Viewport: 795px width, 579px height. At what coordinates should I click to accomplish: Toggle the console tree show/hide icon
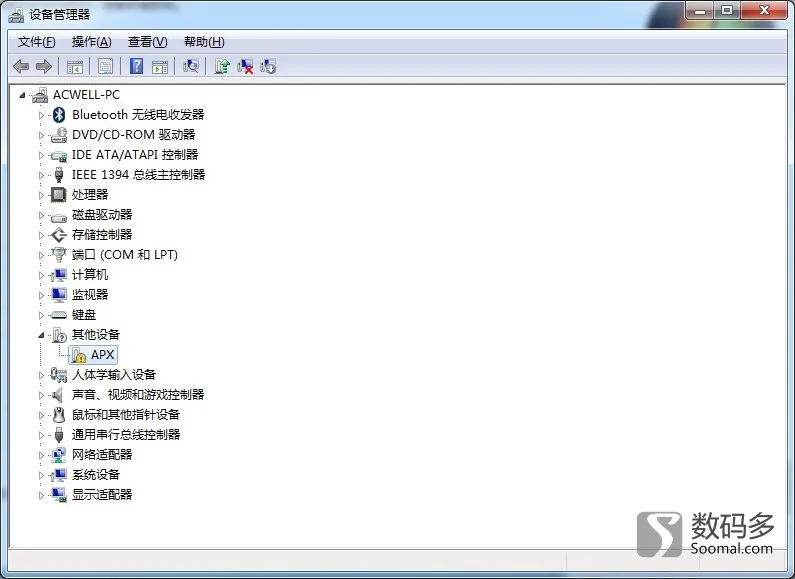click(75, 66)
